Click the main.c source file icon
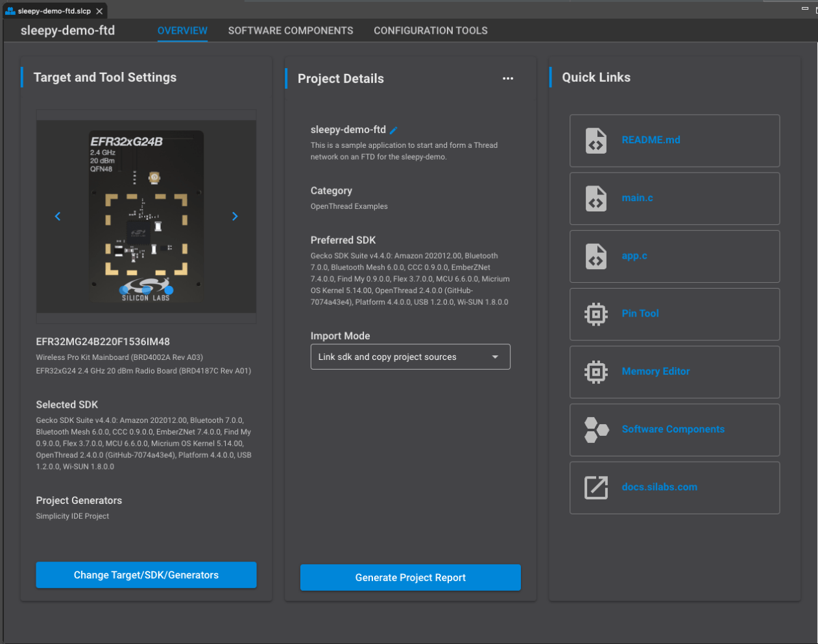Image resolution: width=818 pixels, height=644 pixels. point(595,198)
